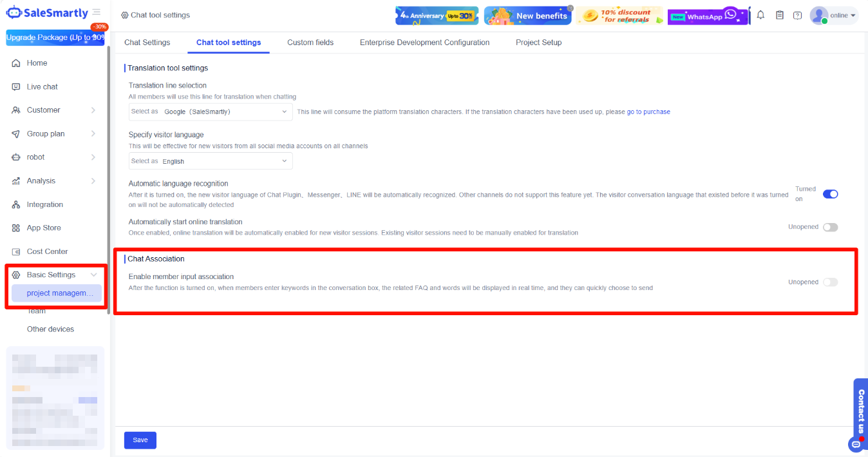Expand the Analysis submenu arrow
This screenshot has width=868, height=457.
(x=93, y=181)
